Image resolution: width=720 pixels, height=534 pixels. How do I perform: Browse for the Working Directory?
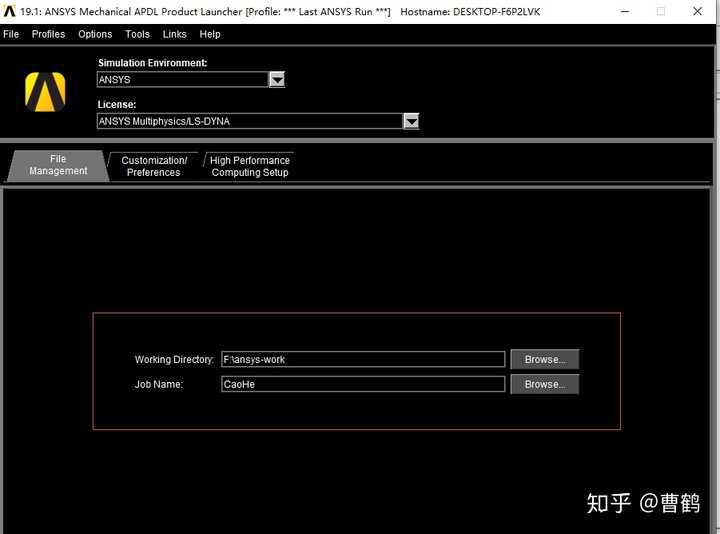(x=545, y=360)
